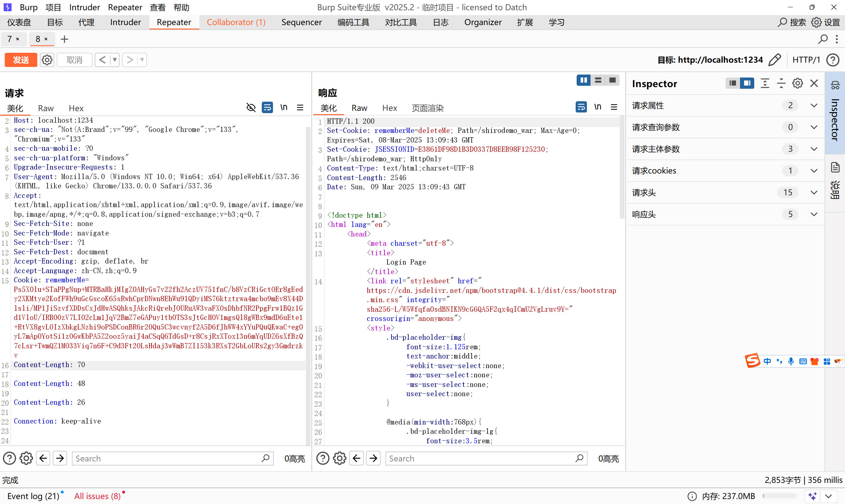Open the Sequencer tab
845x504 pixels.
301,22
